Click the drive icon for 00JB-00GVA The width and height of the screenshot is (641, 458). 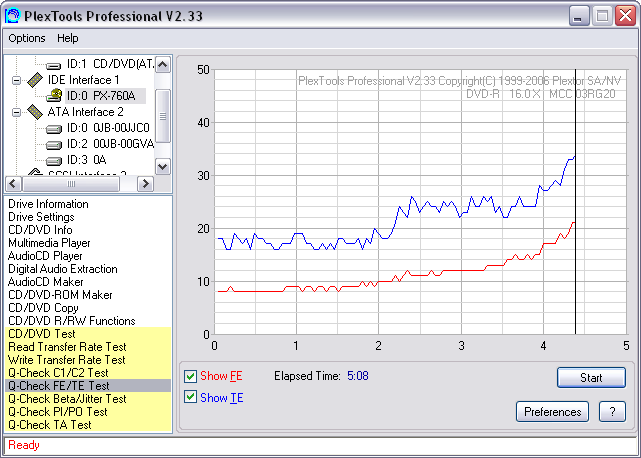click(54, 145)
